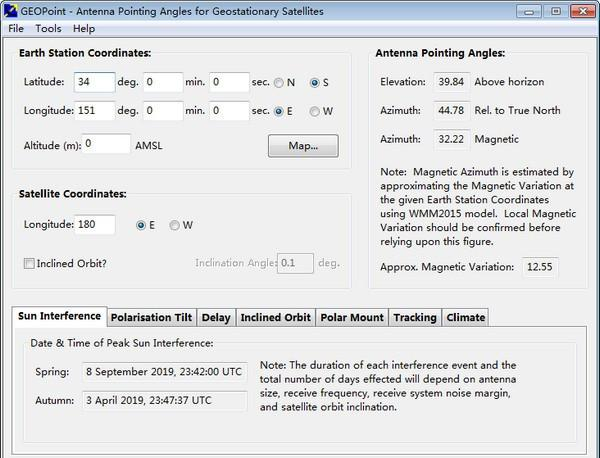Click the Altitude (m) input field
Screen dimensions: 600x458
107,145
